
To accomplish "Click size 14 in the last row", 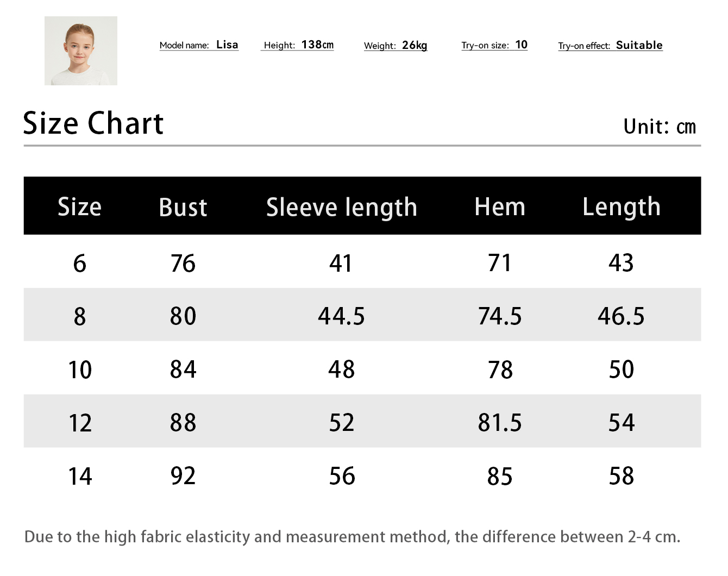I will 80,477.
